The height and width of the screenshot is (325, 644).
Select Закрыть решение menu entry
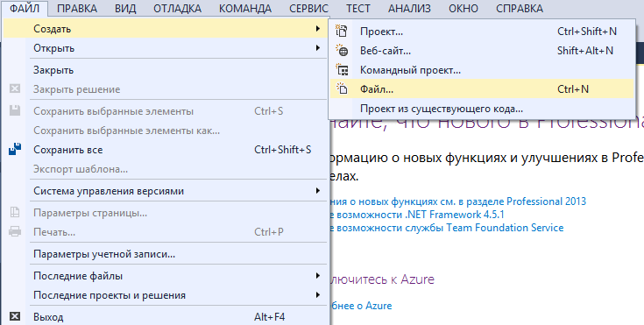[x=166, y=89]
